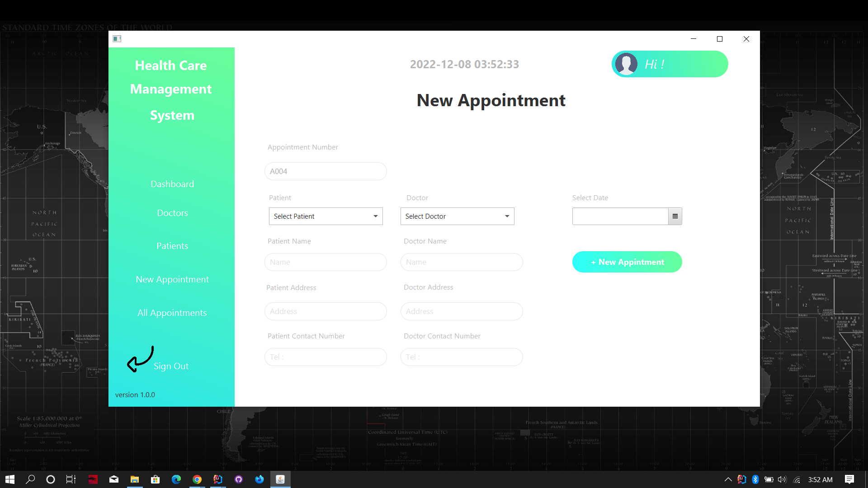Click the + New Appointment button
The width and height of the screenshot is (868, 488).
(x=627, y=262)
